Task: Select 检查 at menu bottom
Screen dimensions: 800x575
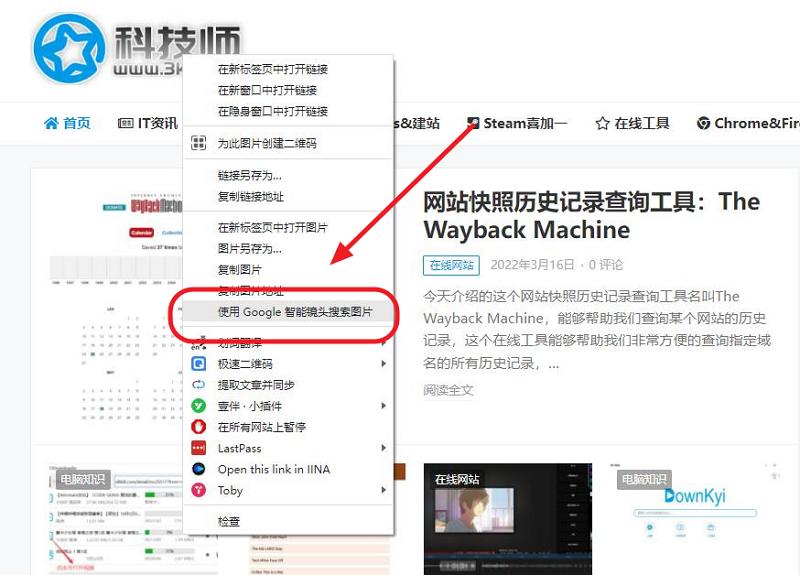Action: [288, 521]
